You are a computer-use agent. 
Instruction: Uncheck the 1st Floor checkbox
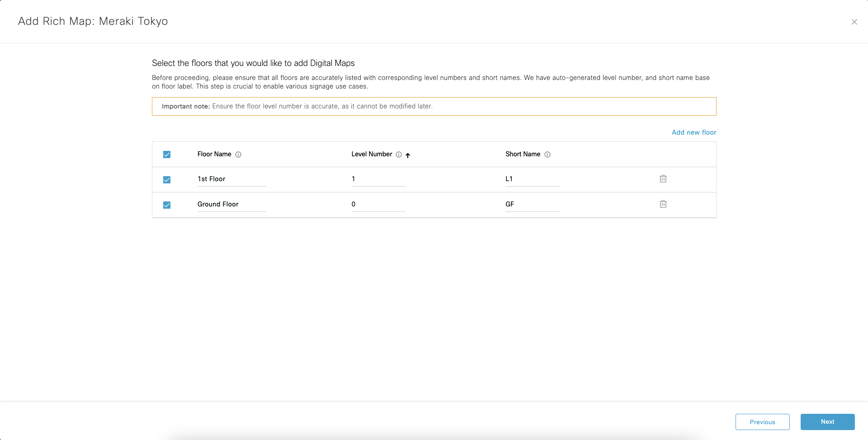pos(167,180)
